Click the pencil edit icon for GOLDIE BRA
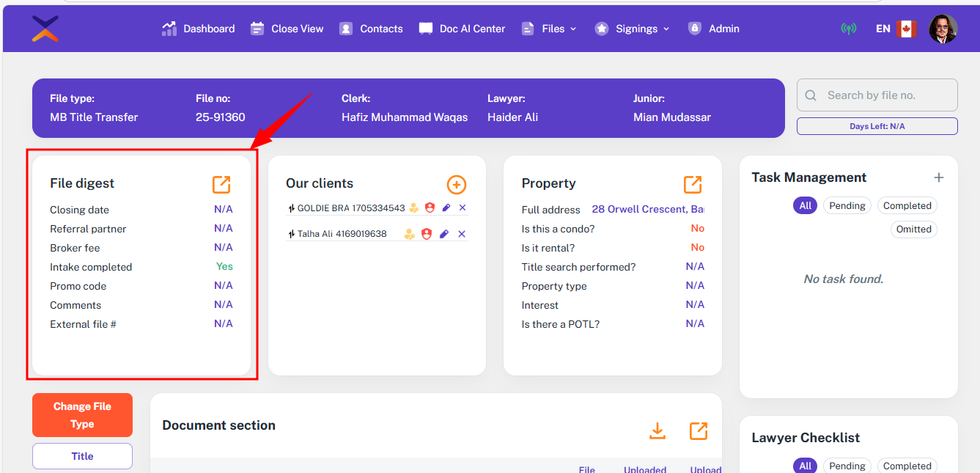Screen dimensions: 980x473 446,208
